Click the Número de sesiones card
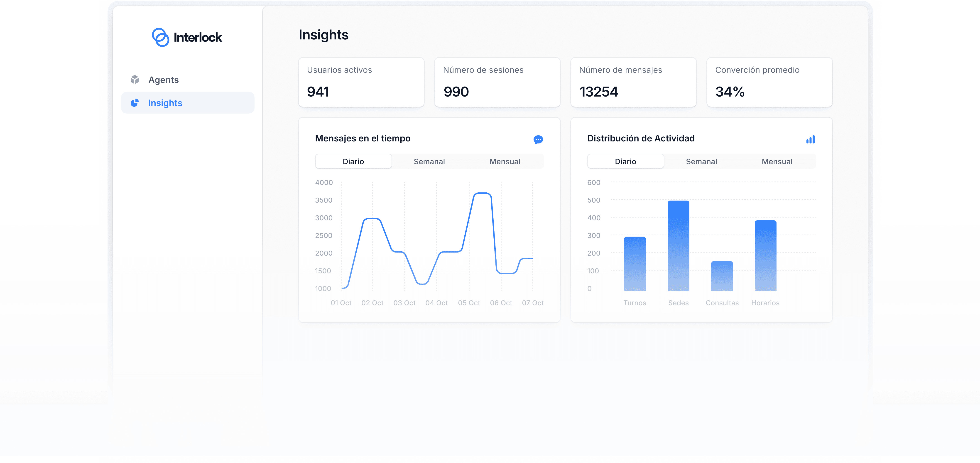 tap(497, 82)
